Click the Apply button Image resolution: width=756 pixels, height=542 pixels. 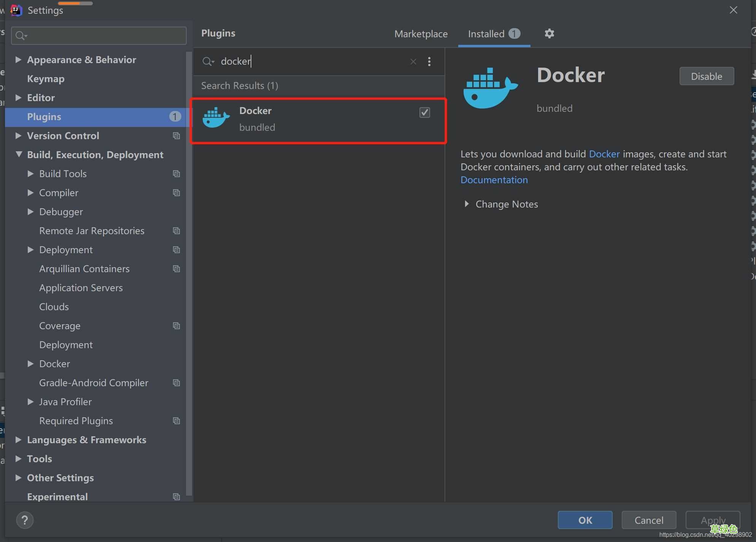click(713, 520)
